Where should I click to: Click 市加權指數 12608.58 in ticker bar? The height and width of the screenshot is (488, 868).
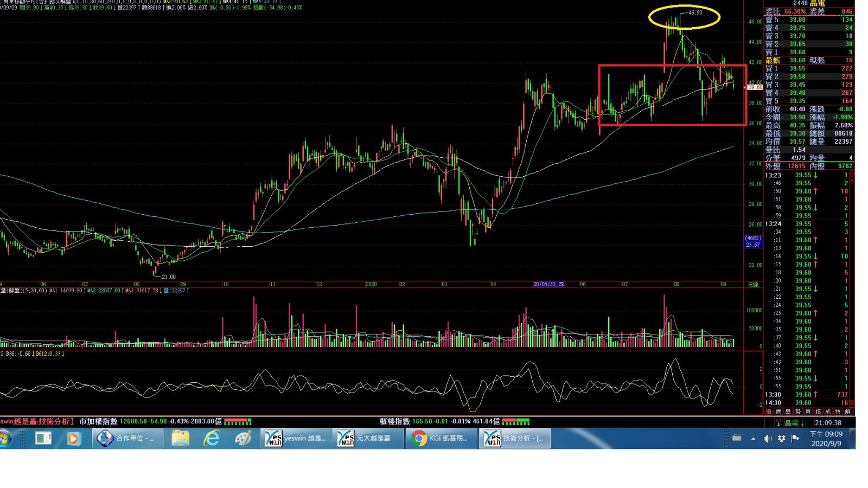(150, 421)
